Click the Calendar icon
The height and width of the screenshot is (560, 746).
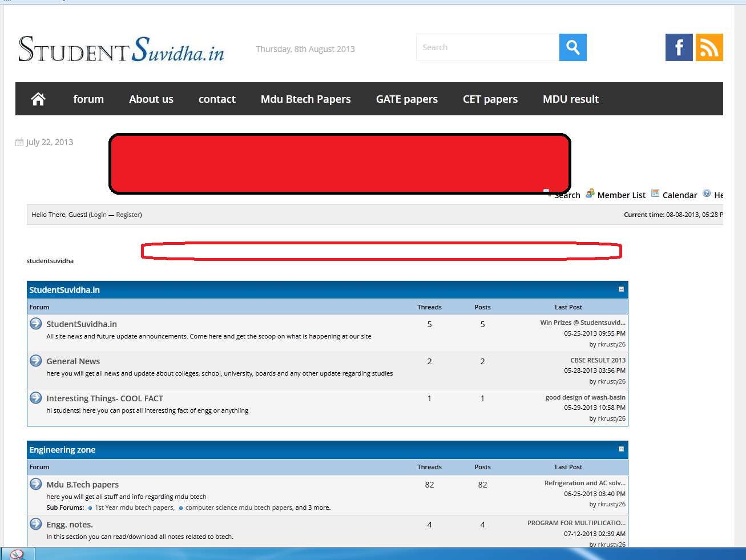pos(655,194)
